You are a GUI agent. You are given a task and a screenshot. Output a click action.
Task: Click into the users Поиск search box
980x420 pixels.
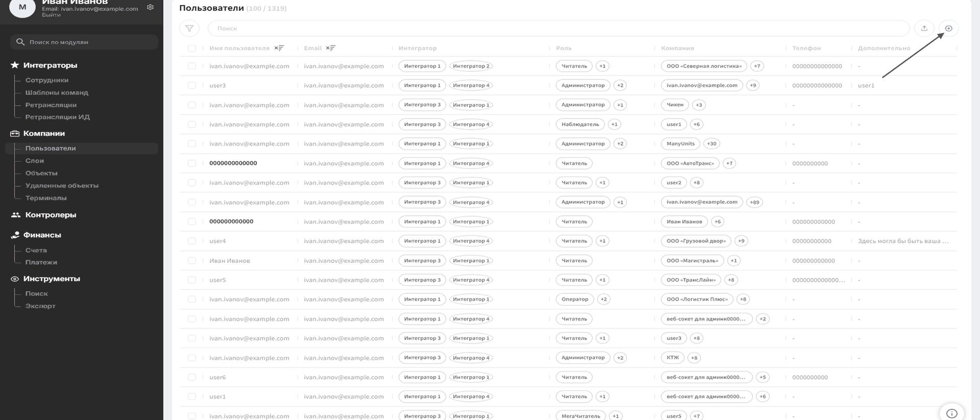click(x=558, y=29)
